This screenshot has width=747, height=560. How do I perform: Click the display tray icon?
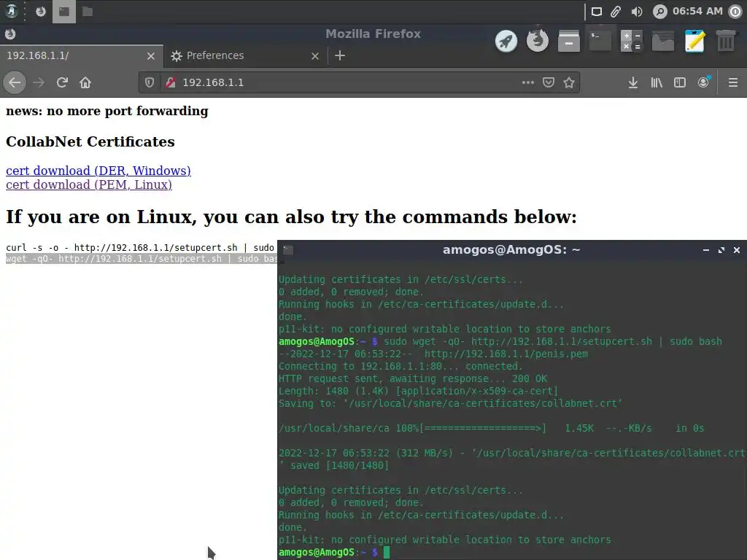click(x=596, y=12)
